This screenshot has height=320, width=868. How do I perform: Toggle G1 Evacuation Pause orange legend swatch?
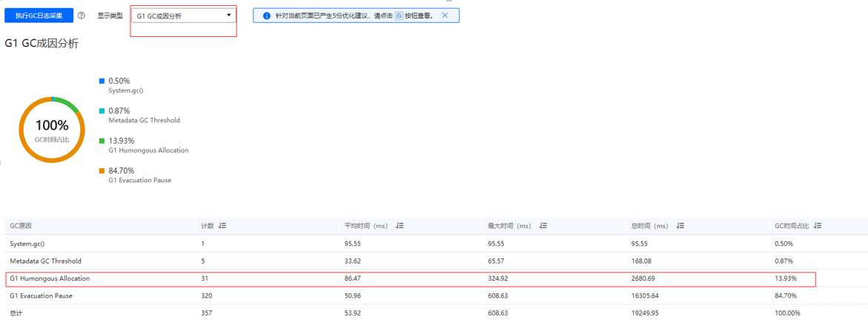[x=102, y=171]
